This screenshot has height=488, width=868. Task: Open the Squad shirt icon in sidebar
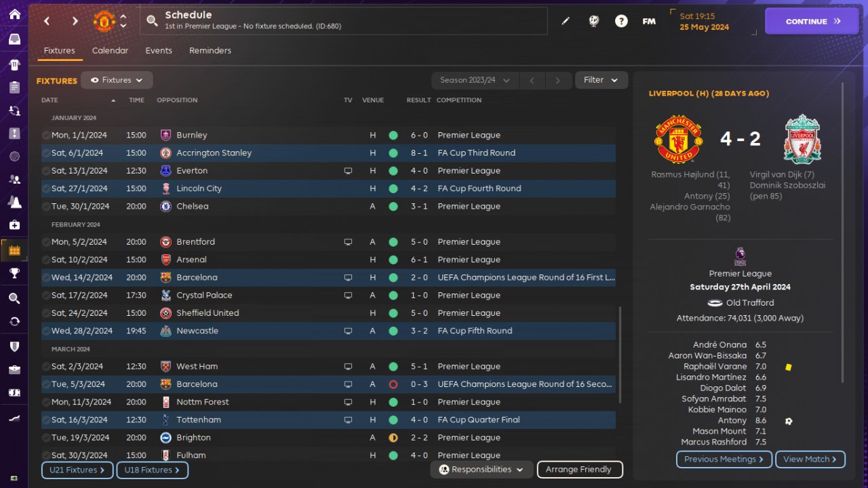click(x=14, y=64)
